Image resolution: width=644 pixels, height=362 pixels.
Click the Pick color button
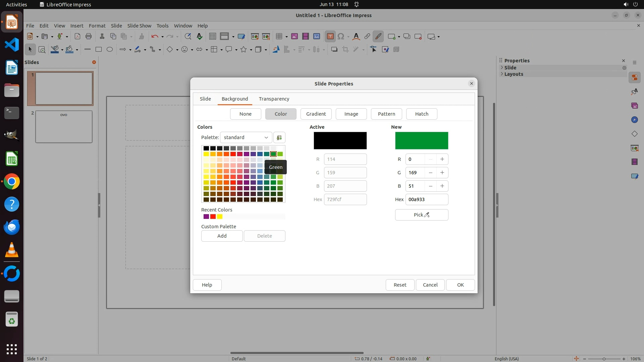click(x=421, y=215)
